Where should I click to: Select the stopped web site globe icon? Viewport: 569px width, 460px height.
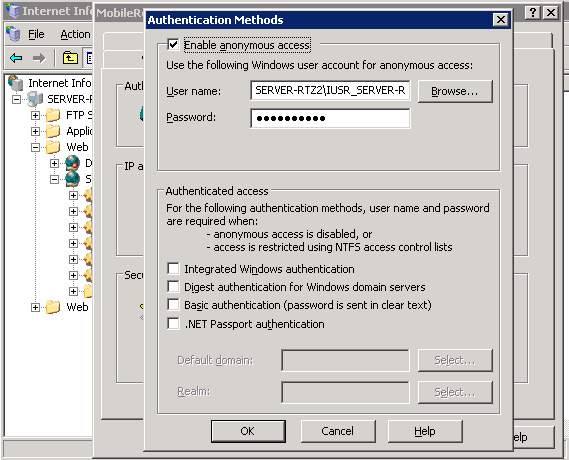coord(73,163)
